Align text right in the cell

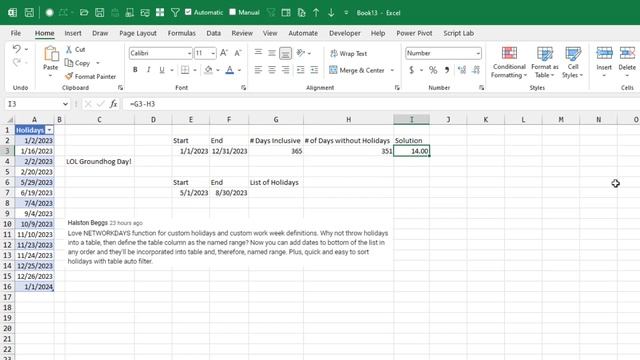click(286, 70)
